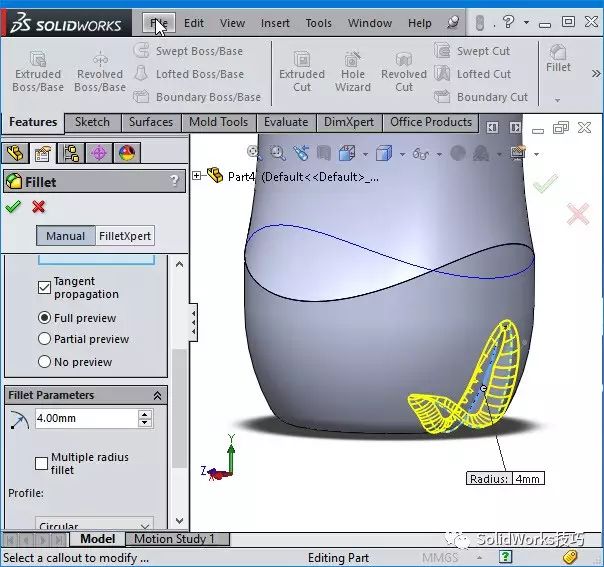Enable the Multiple radius fillet checkbox
Viewport: 604px width, 567px height.
(x=41, y=463)
